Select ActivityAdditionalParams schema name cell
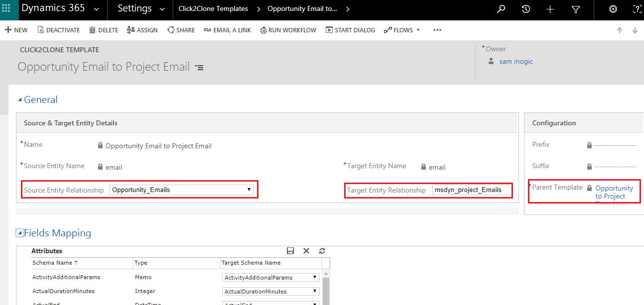The height and width of the screenshot is (305, 644). [x=66, y=277]
